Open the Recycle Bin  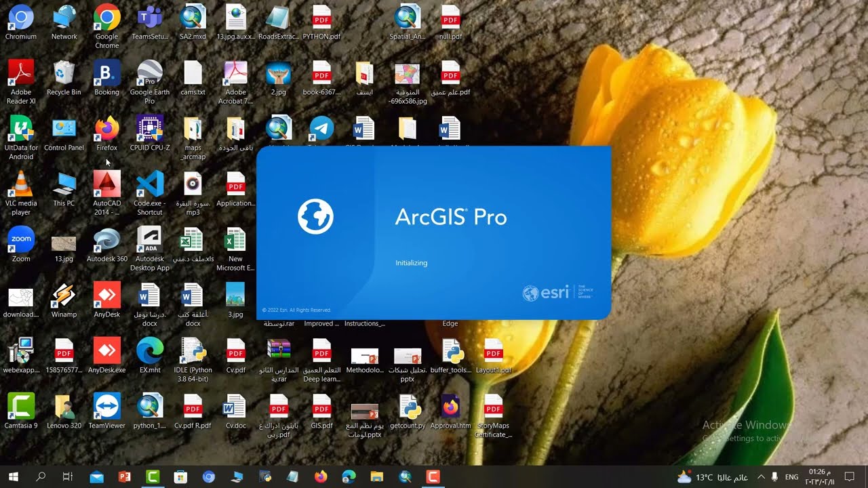pyautogui.click(x=64, y=78)
